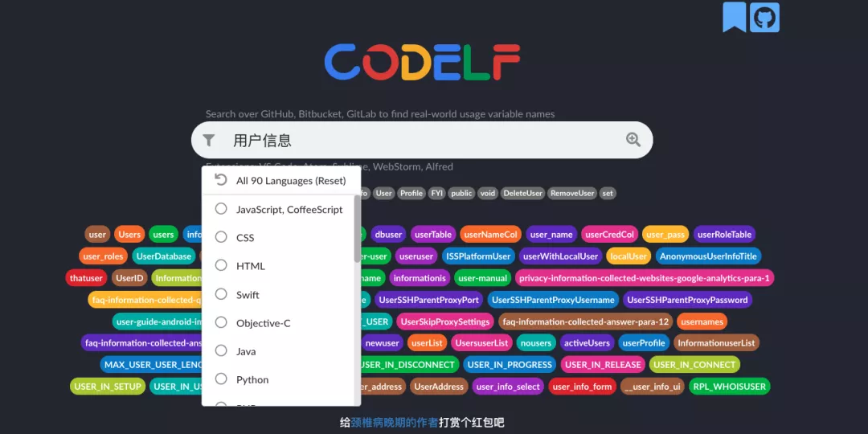
Task: Open the bookmark icon in top corner
Action: 734,17
